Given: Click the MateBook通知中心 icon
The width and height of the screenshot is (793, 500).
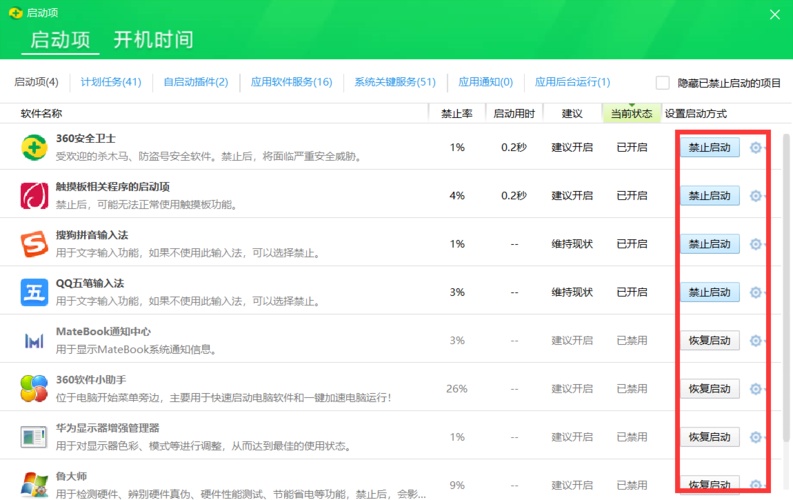Looking at the screenshot, I should pos(34,341).
